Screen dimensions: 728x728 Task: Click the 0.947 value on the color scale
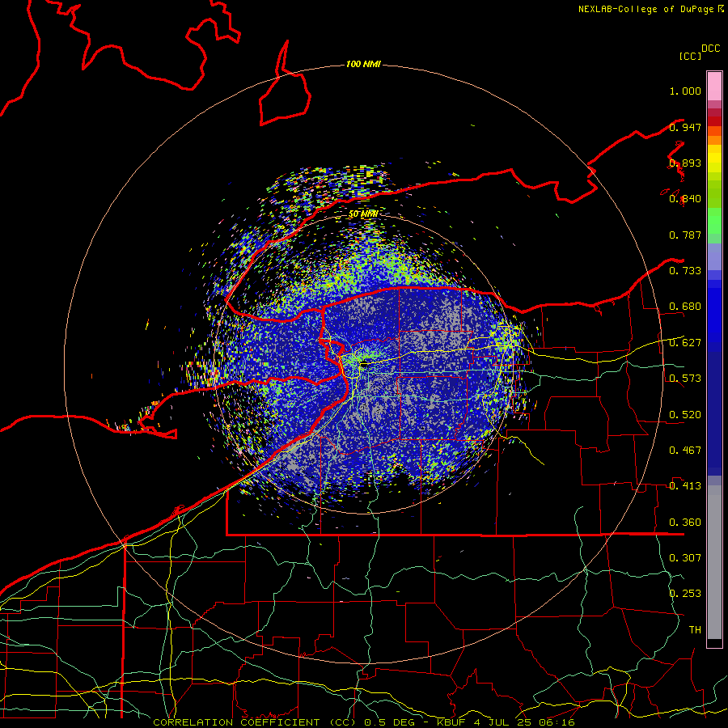pyautogui.click(x=685, y=127)
